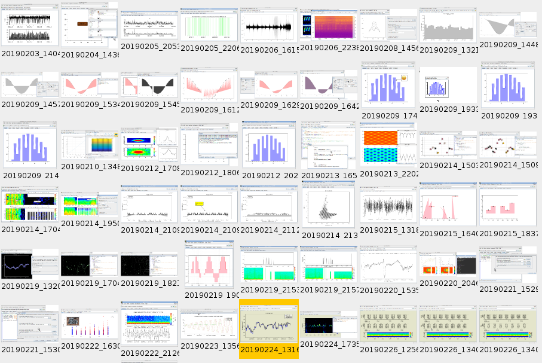Click the 20190215_131 dense black signal thumbnail

click(x=389, y=205)
